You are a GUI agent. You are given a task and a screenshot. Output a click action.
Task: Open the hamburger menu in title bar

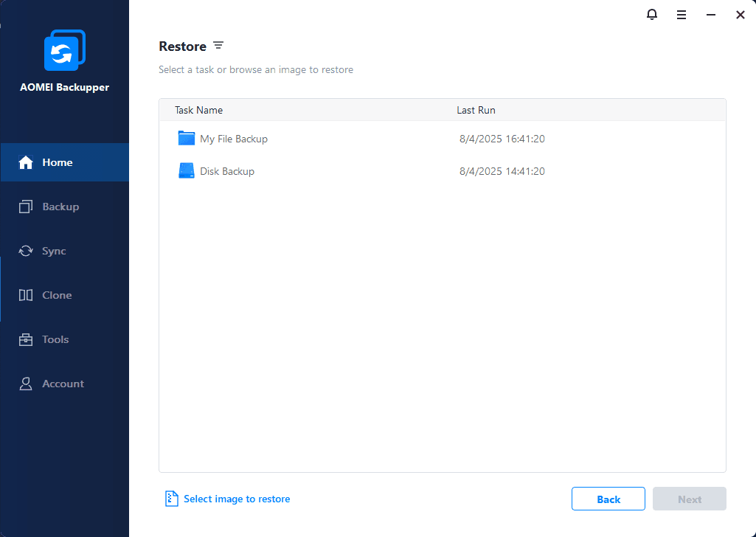coord(682,15)
